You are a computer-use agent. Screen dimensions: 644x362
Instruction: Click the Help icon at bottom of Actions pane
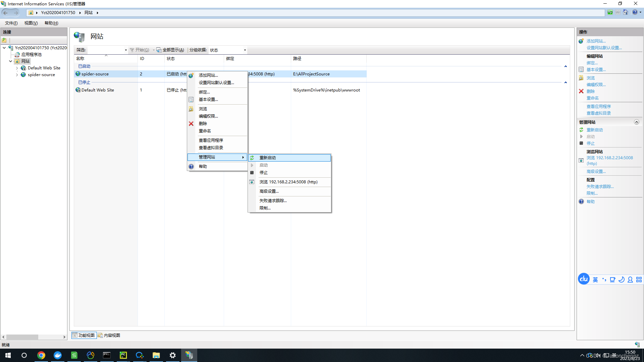tap(581, 201)
